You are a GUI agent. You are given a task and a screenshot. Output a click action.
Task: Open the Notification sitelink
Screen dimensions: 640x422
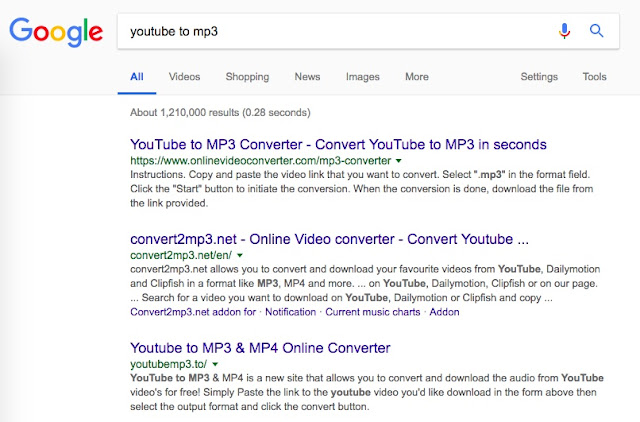[x=291, y=312]
